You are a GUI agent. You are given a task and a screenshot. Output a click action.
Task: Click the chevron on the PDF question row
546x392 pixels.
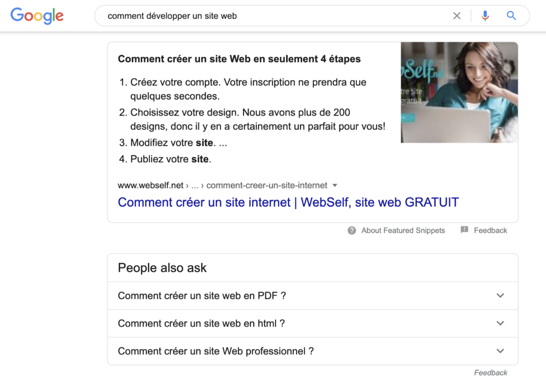[500, 296]
